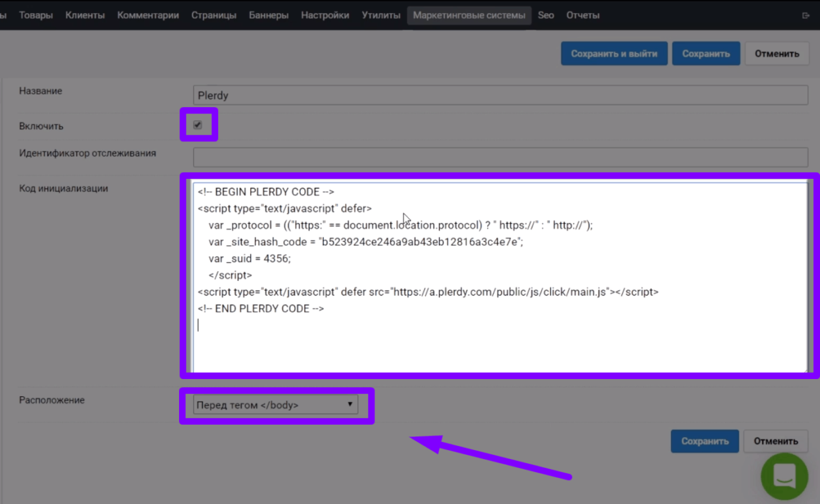Click the logout icon in top bar
820x504 pixels.
805,16
